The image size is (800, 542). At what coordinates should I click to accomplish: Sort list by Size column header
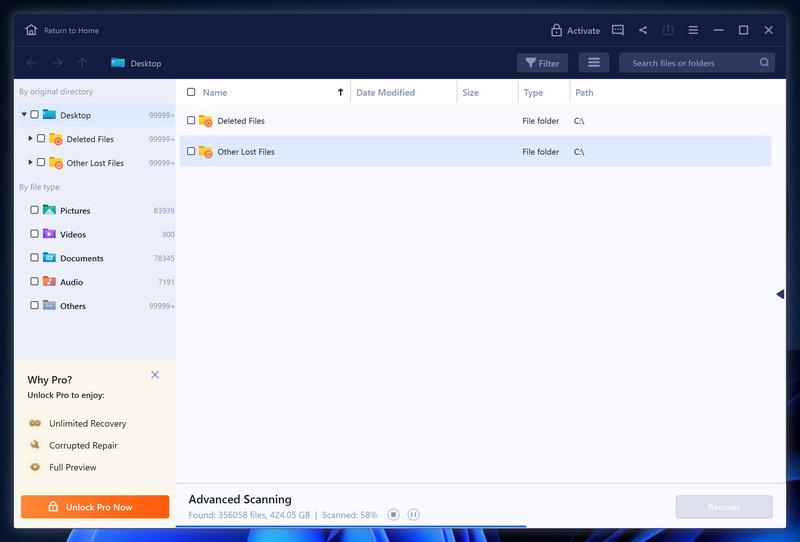470,92
